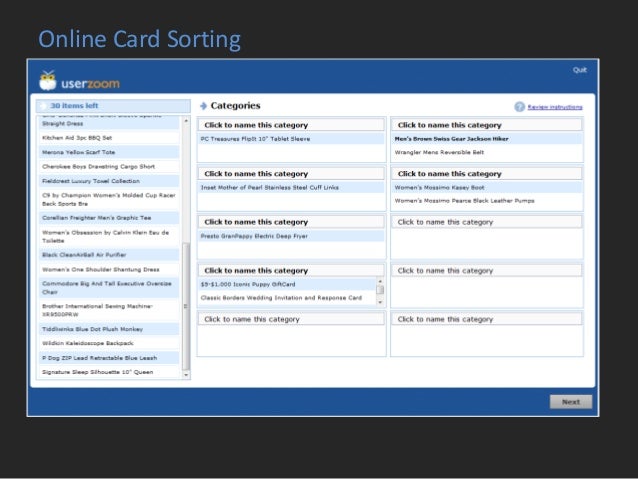The image size is (638, 479).
Task: Click Women's Mossimo Kasey Boot card
Action: pyautogui.click(x=487, y=188)
